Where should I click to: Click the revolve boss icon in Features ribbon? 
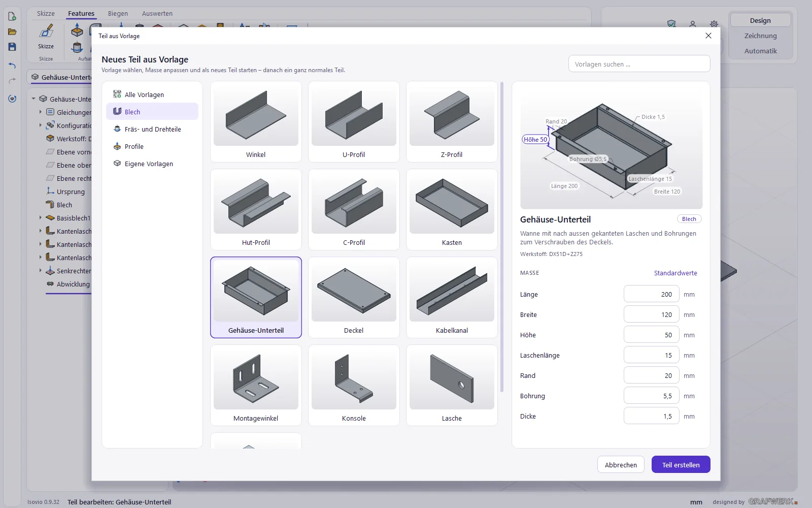click(77, 47)
